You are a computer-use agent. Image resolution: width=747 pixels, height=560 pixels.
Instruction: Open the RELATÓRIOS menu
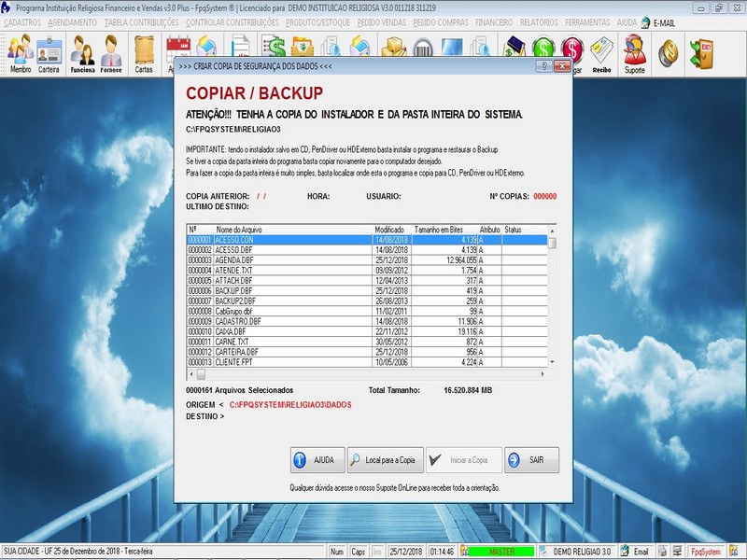point(539,22)
